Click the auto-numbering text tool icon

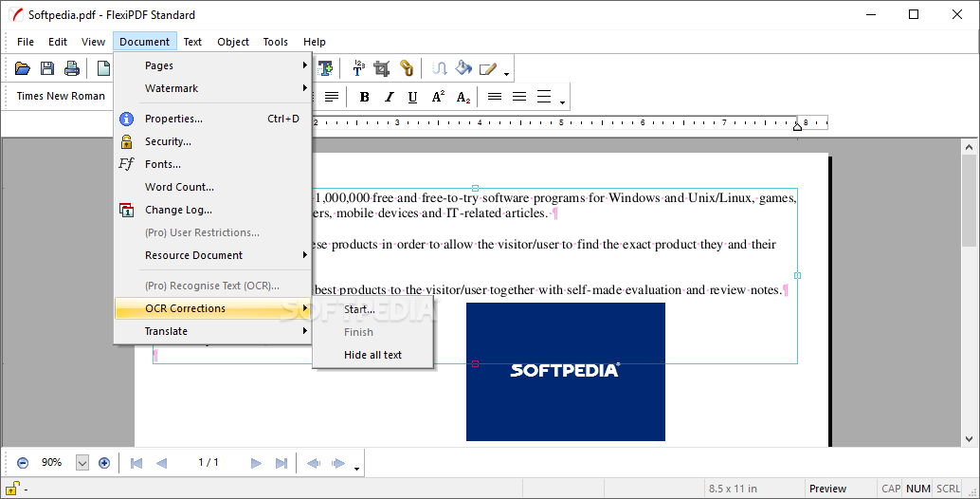pyautogui.click(x=359, y=68)
